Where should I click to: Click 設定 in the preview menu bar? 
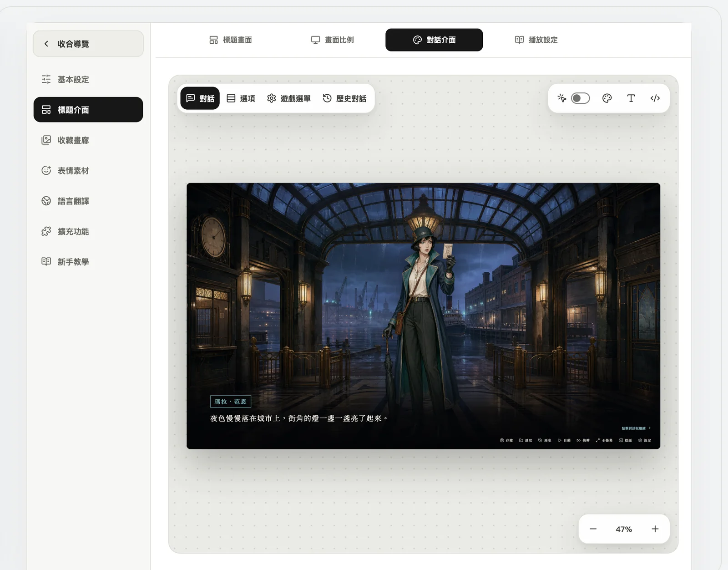pyautogui.click(x=645, y=440)
